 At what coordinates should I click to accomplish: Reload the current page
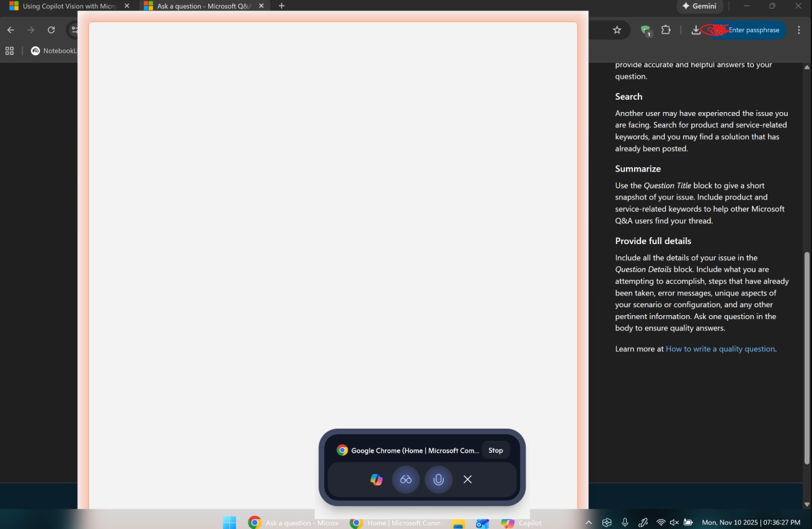pos(51,29)
